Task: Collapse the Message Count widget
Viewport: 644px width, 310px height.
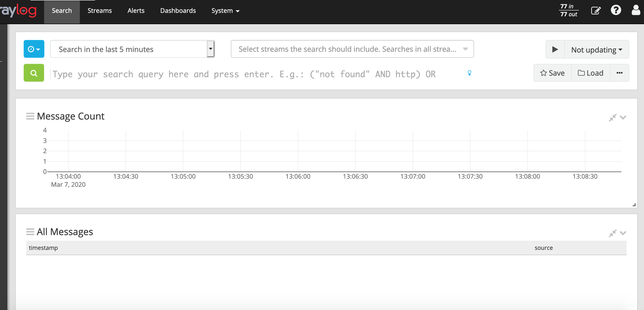Action: tap(613, 118)
